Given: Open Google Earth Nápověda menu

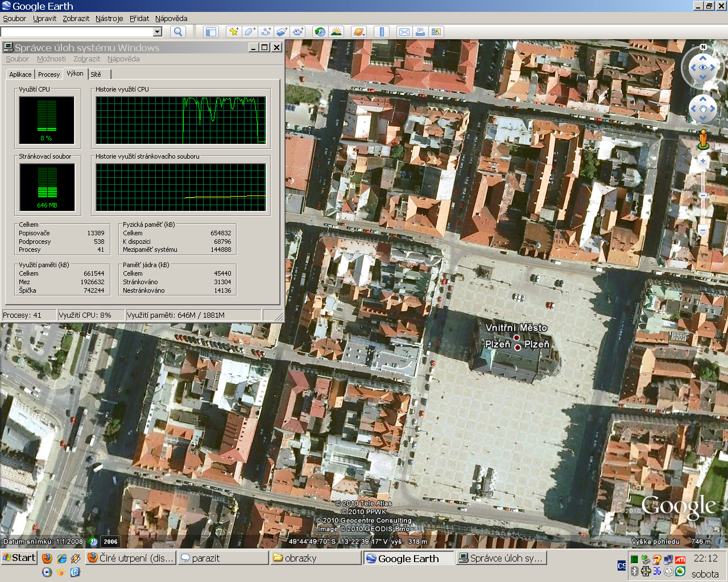Looking at the screenshot, I should pos(171,18).
